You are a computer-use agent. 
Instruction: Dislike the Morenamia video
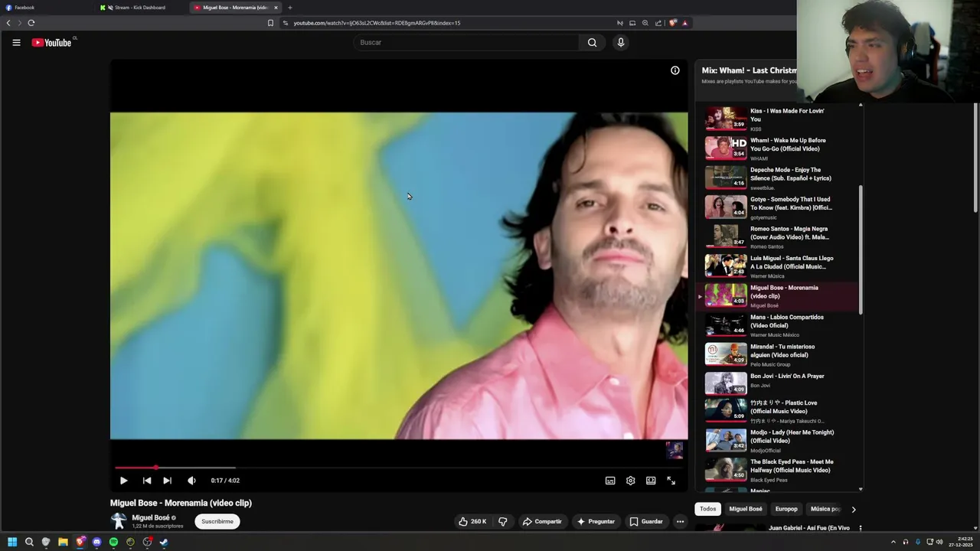click(503, 522)
